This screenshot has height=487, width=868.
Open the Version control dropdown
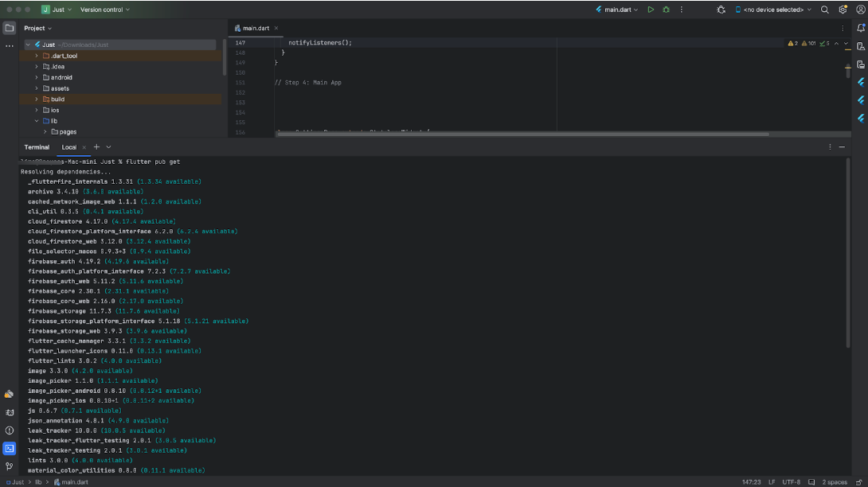(105, 10)
